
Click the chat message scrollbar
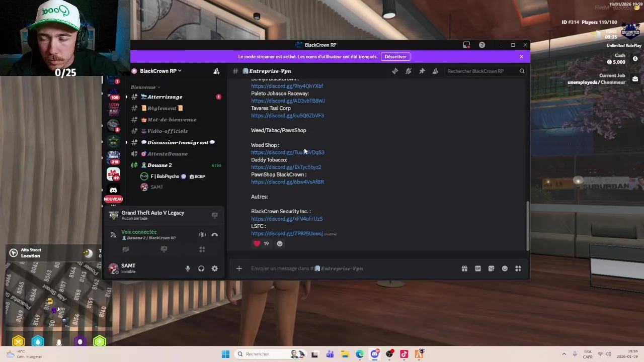click(x=527, y=225)
